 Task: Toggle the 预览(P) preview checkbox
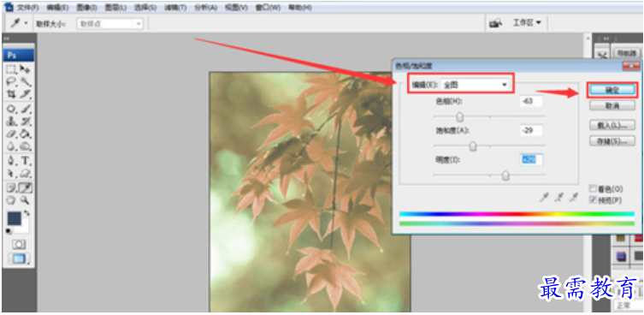pos(593,200)
